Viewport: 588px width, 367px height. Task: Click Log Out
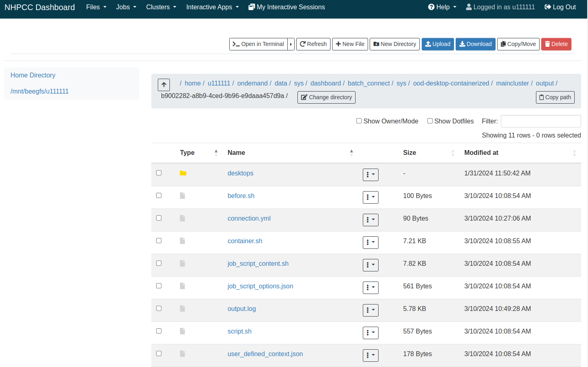tap(560, 7)
